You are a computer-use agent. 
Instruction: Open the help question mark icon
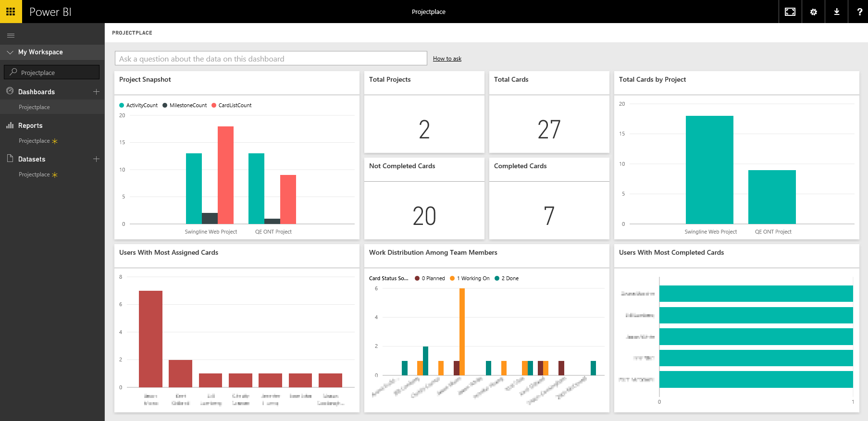pyautogui.click(x=859, y=12)
